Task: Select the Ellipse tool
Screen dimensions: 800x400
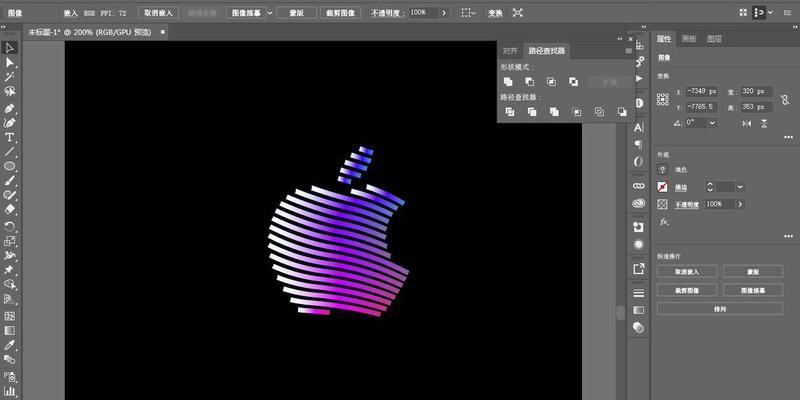Action: (9, 166)
